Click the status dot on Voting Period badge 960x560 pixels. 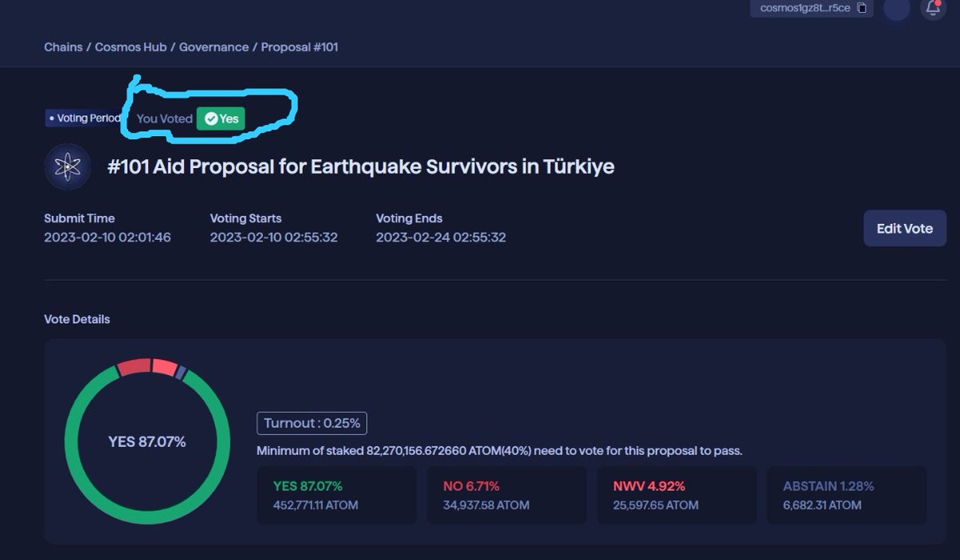[x=51, y=118]
